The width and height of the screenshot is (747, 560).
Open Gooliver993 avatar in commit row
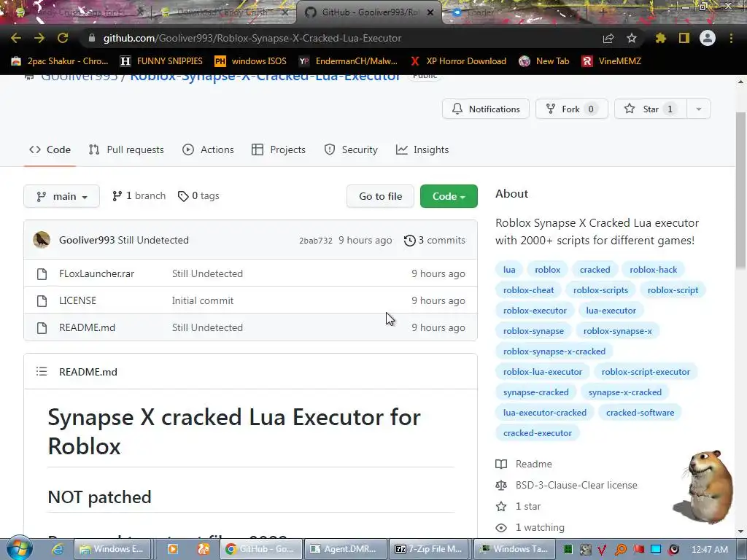click(42, 240)
